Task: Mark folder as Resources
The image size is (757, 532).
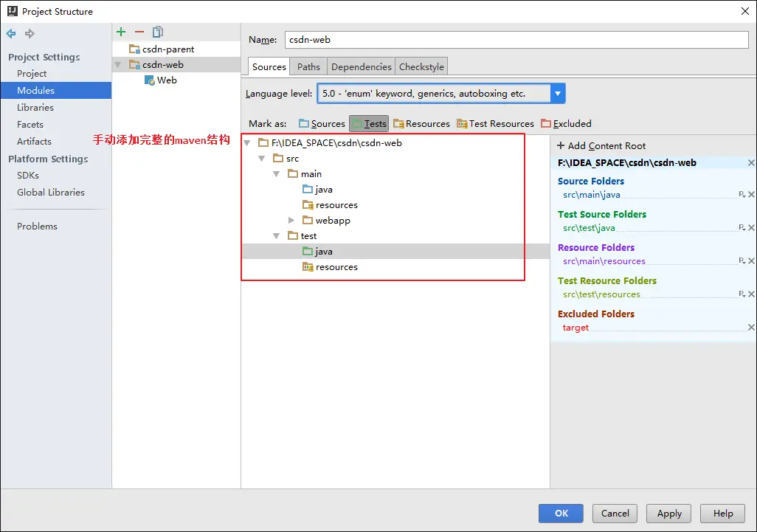Action: click(421, 123)
